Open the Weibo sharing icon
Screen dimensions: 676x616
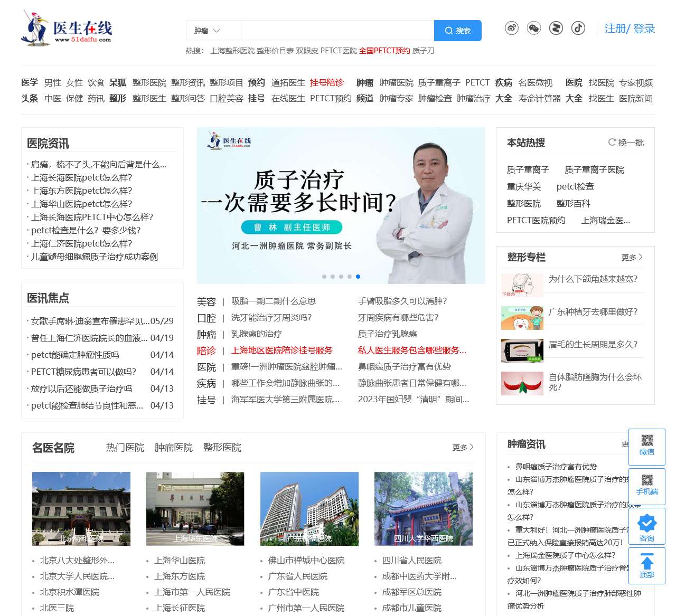point(511,29)
